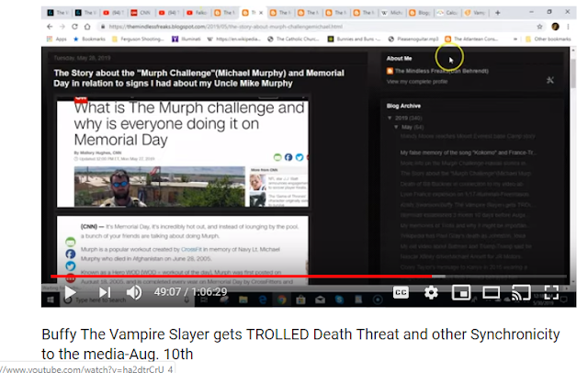The image size is (588, 373).
Task: Open a new browser tab
Action: click(498, 13)
